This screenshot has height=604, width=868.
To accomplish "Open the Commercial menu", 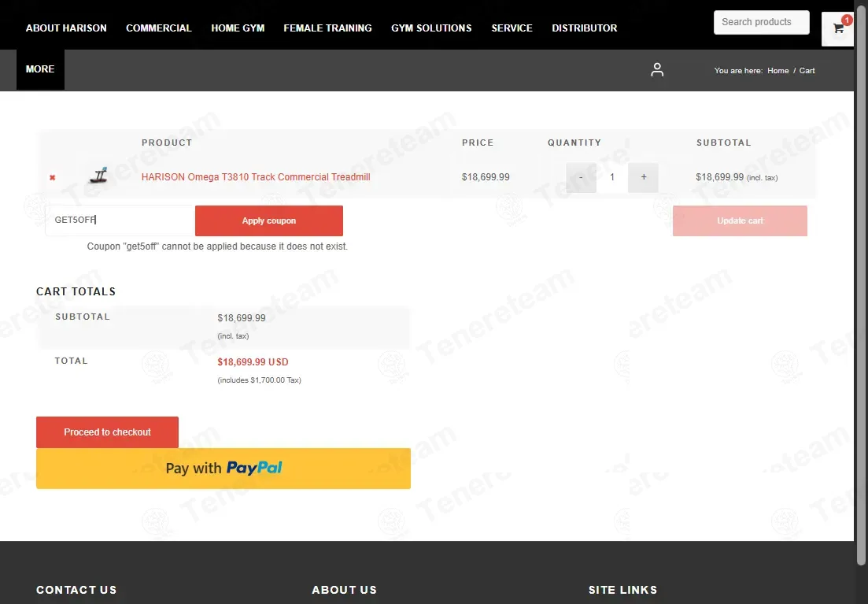I will coord(159,28).
